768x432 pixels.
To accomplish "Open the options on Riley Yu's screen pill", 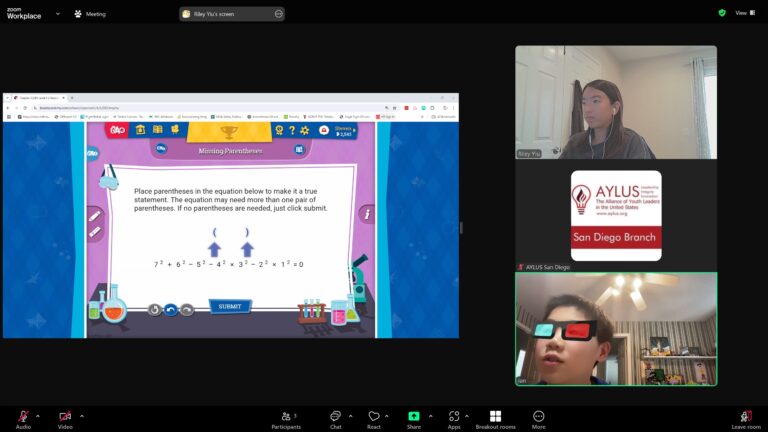I will click(279, 14).
